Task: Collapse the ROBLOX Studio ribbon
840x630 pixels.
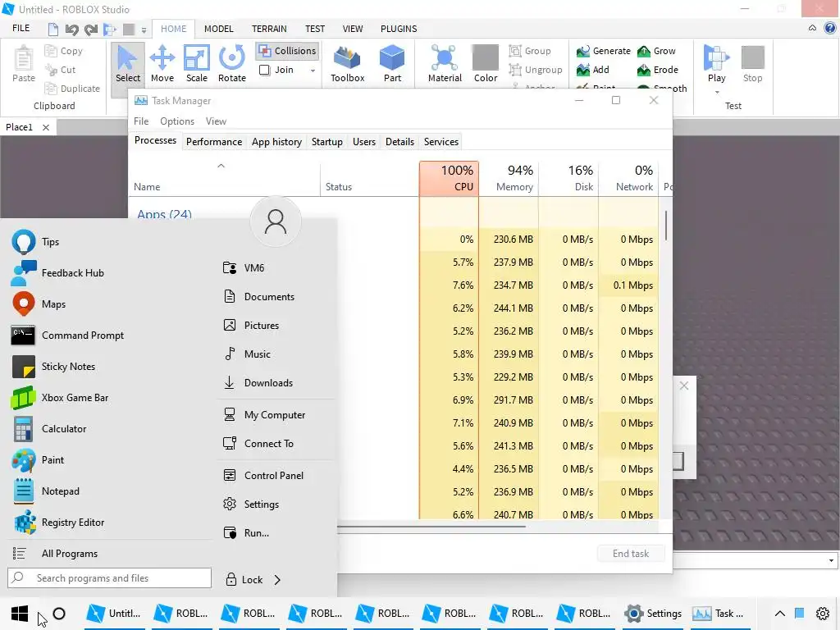Action: (x=812, y=28)
